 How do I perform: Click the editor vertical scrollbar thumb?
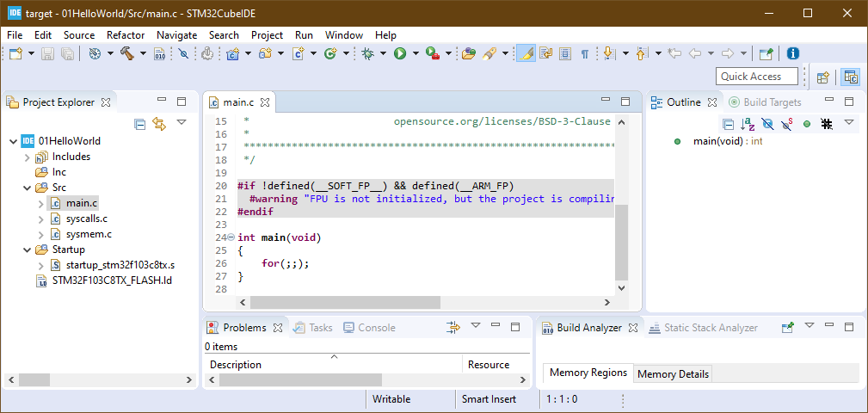(621, 242)
